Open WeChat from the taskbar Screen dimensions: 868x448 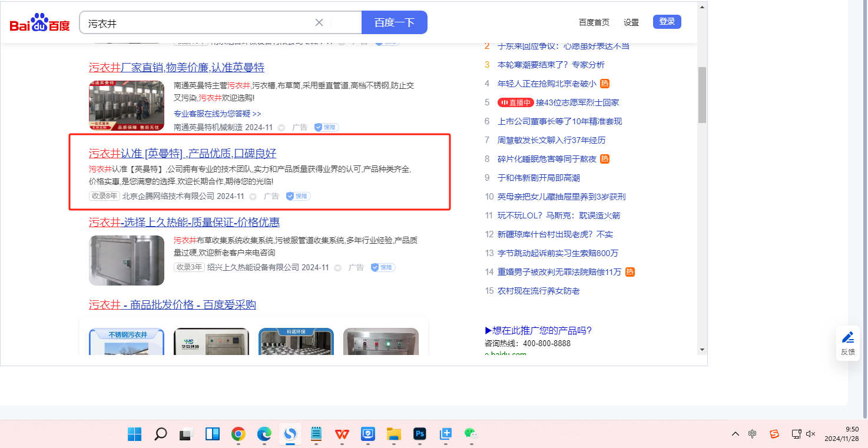[470, 434]
